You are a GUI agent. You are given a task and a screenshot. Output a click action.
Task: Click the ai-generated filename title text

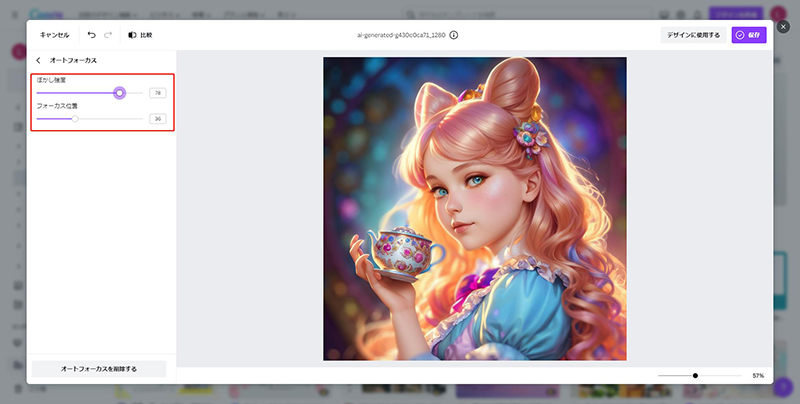(x=401, y=34)
